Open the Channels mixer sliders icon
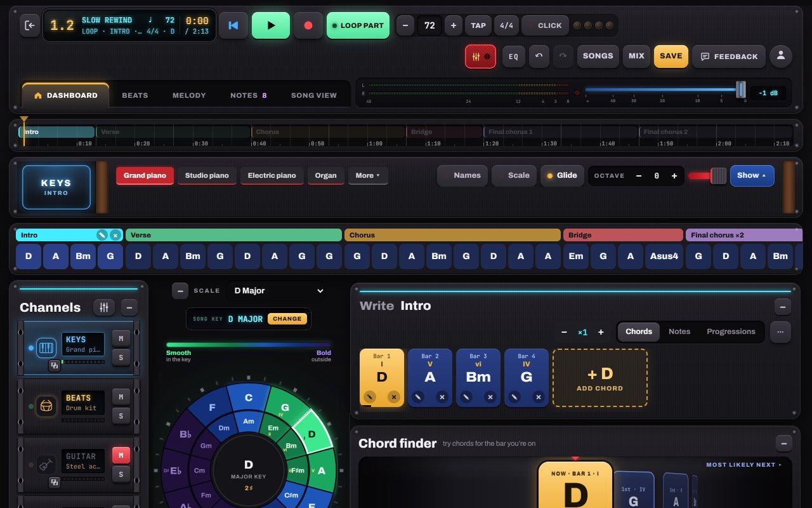Screen dimensions: 812x508 104,307
